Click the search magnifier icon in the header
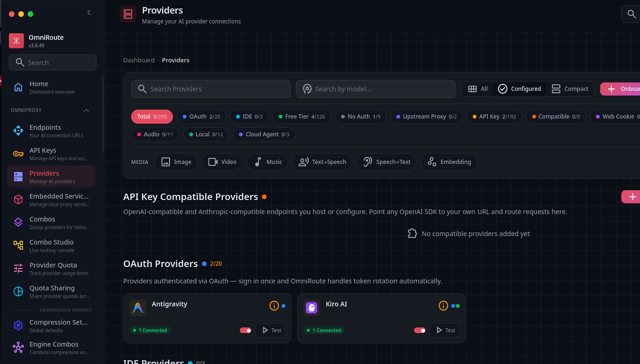Viewport: 640px width, 364px height. pos(631,14)
